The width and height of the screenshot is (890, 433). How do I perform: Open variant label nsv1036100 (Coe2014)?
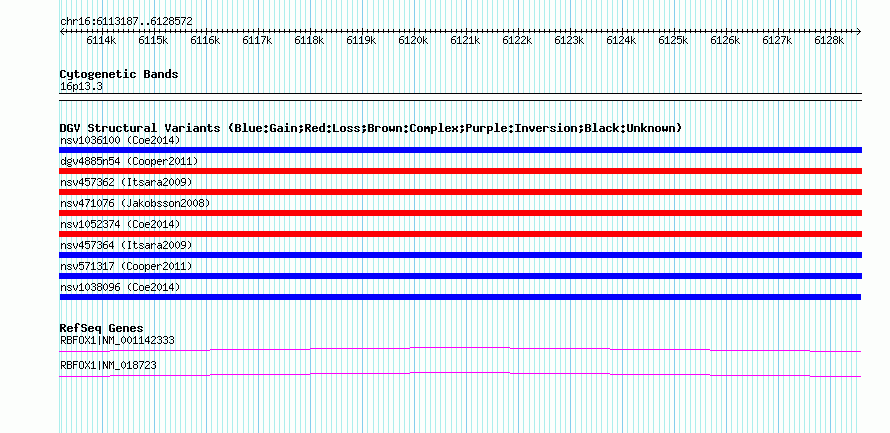[x=120, y=140]
